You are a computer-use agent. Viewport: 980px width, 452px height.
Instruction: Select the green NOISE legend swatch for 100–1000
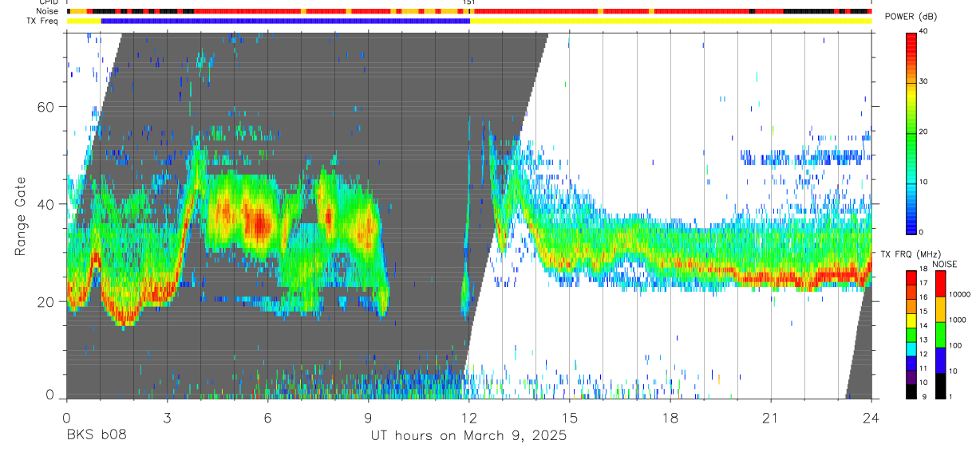coord(940,334)
